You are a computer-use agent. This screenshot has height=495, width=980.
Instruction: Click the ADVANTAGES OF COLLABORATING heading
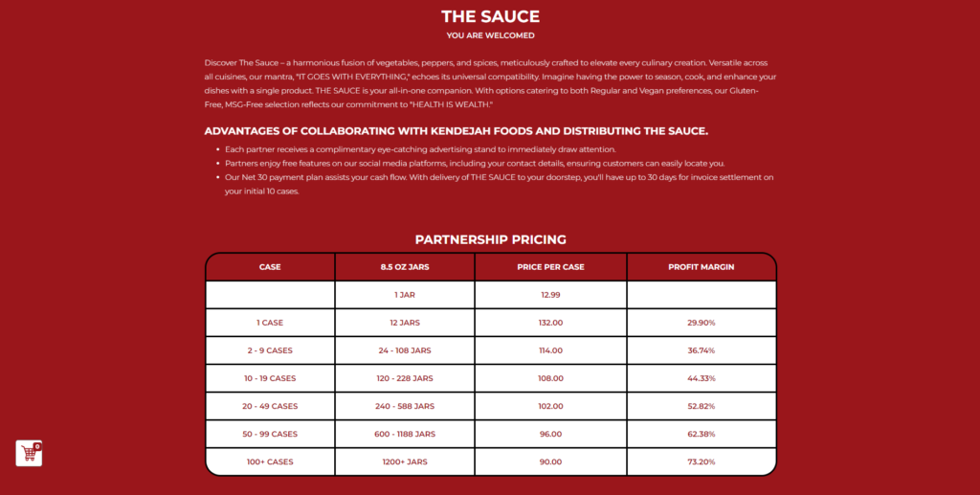[456, 131]
